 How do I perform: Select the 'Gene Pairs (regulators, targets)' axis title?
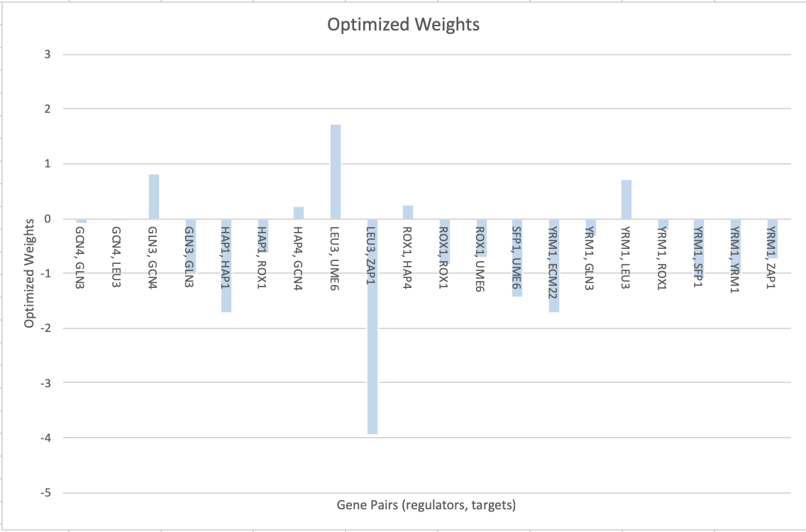(426, 506)
